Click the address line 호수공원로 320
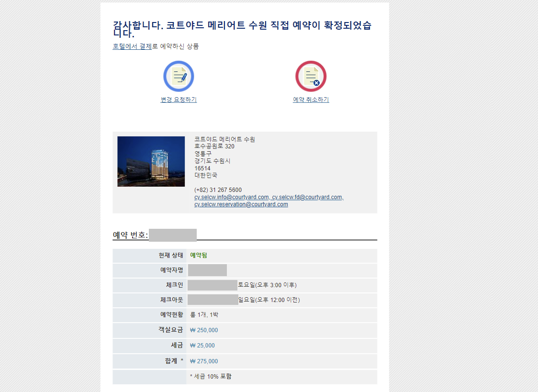 click(x=214, y=146)
